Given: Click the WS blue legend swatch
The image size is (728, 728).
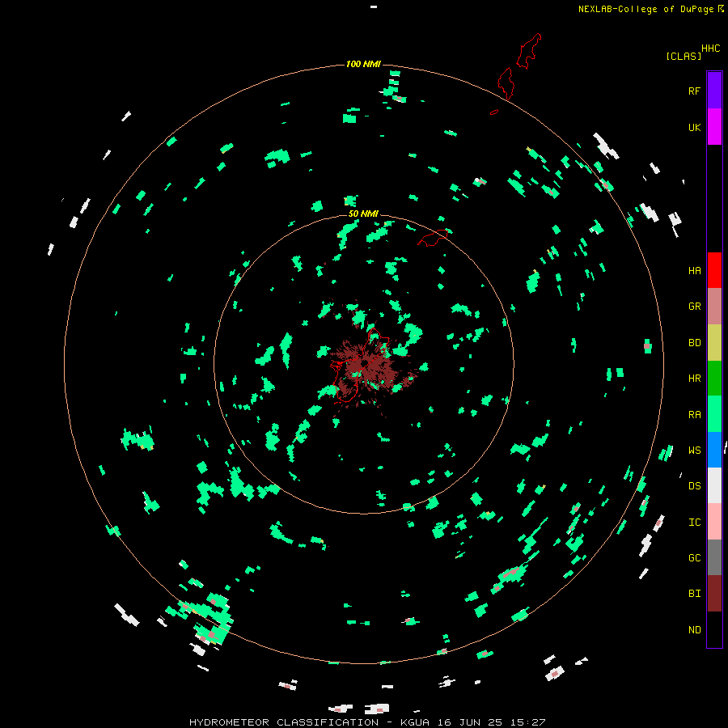Looking at the screenshot, I should pyautogui.click(x=714, y=450).
